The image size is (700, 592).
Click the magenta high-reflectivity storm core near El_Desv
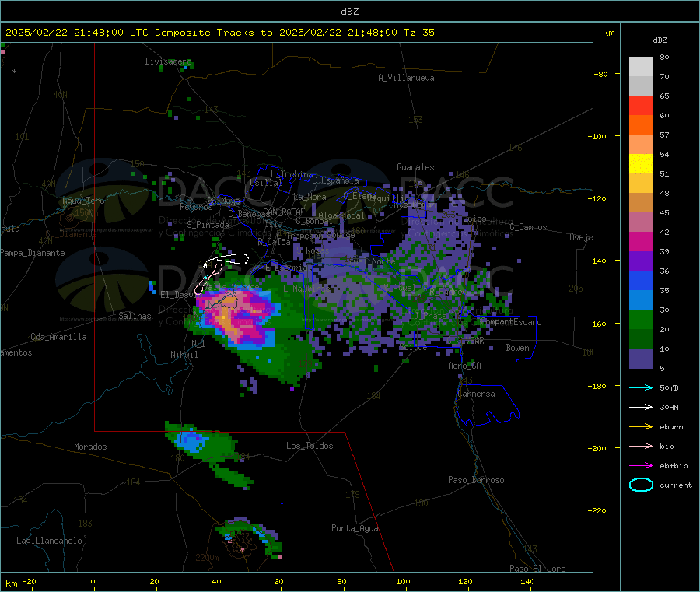(238, 316)
